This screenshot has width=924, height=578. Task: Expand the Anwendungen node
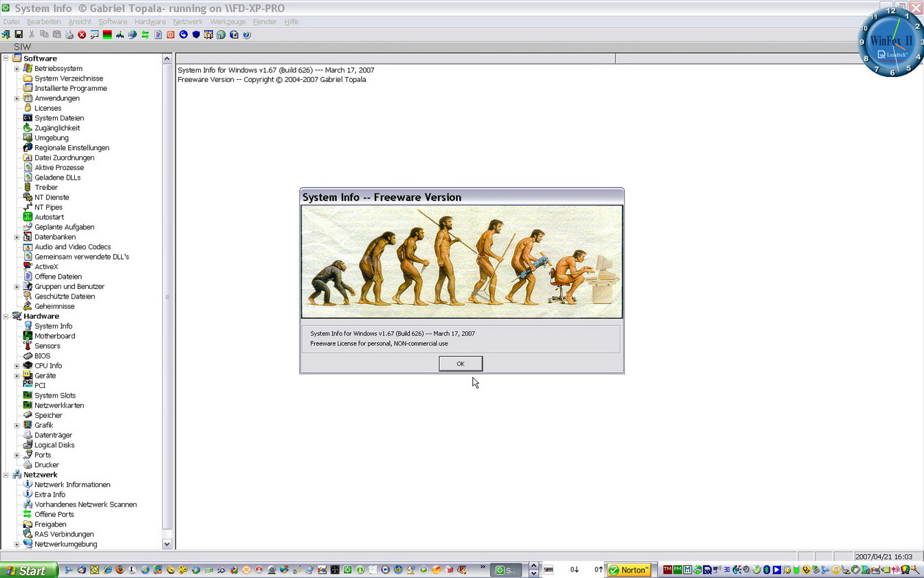point(17,98)
